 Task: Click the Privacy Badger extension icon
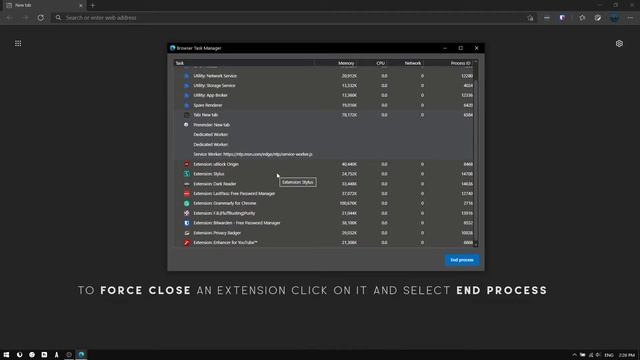coord(187,233)
